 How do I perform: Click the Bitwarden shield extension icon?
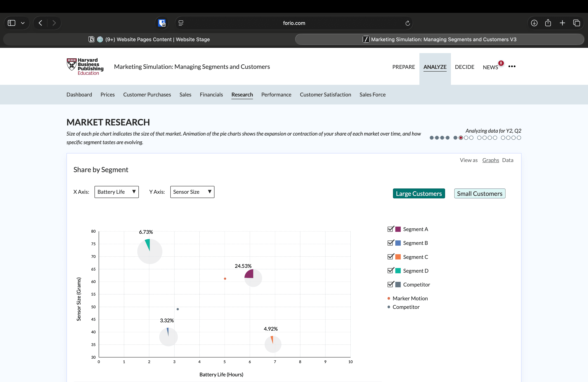[x=162, y=23]
